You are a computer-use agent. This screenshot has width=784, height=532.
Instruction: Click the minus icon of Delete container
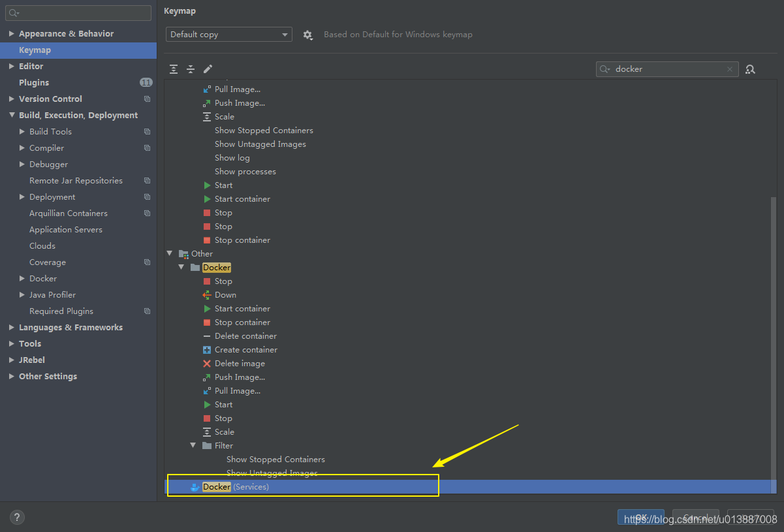click(207, 336)
